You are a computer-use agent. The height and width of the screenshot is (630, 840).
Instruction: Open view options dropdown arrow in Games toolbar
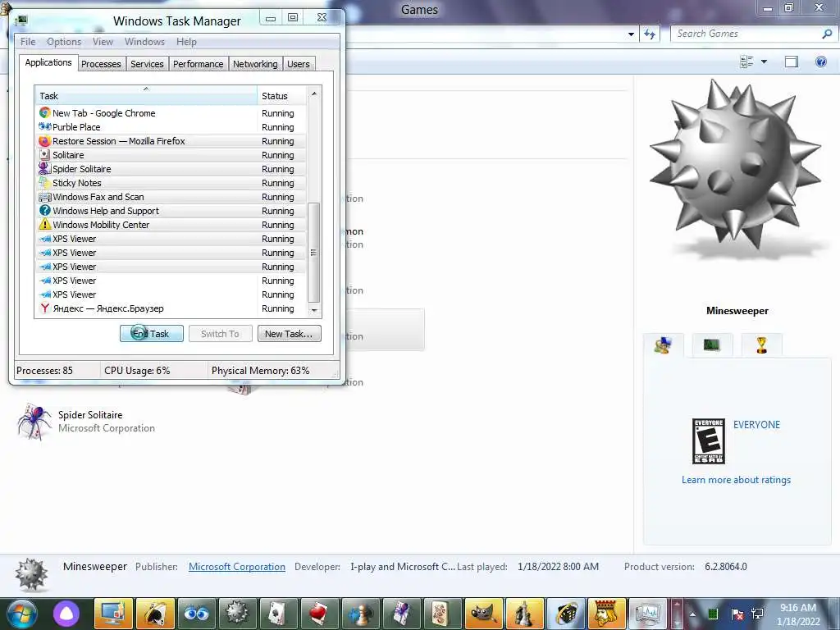[x=764, y=62]
